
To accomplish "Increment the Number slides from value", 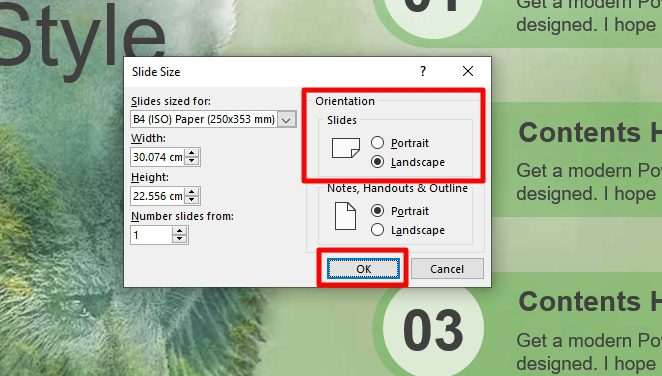I will 180,231.
